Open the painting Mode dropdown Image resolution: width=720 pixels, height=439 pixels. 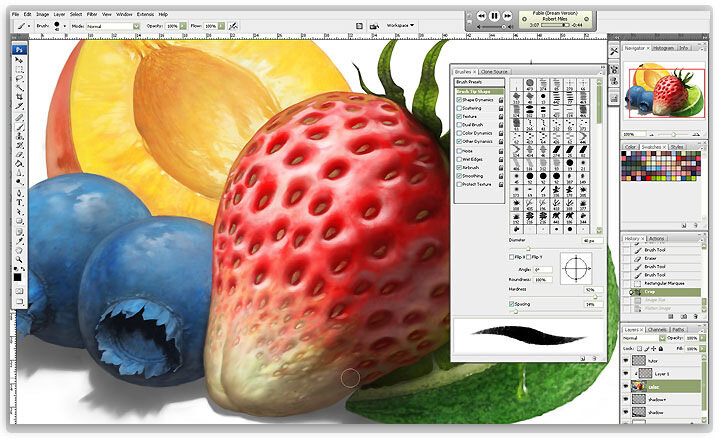[136, 26]
